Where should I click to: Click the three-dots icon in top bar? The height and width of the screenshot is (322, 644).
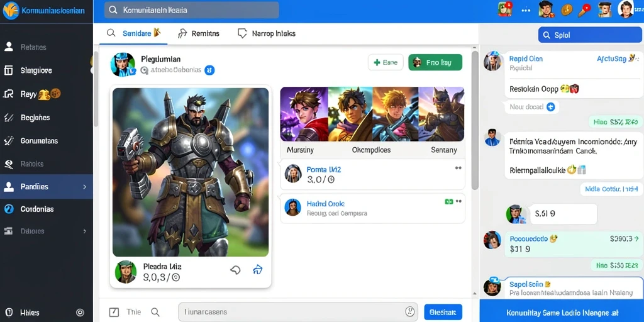[526, 10]
